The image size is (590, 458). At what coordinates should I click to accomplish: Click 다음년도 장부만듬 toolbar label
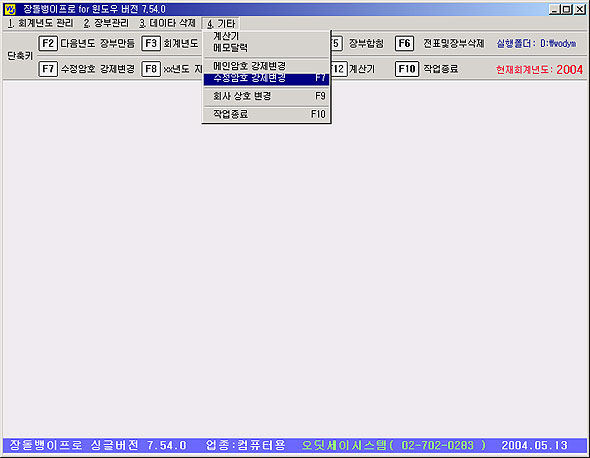click(x=97, y=44)
